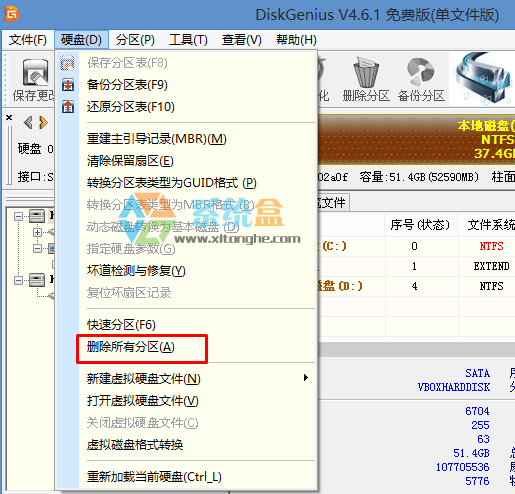This screenshot has width=515, height=494.
Task: Collapse the second hard disk tree node
Action: coord(19,281)
